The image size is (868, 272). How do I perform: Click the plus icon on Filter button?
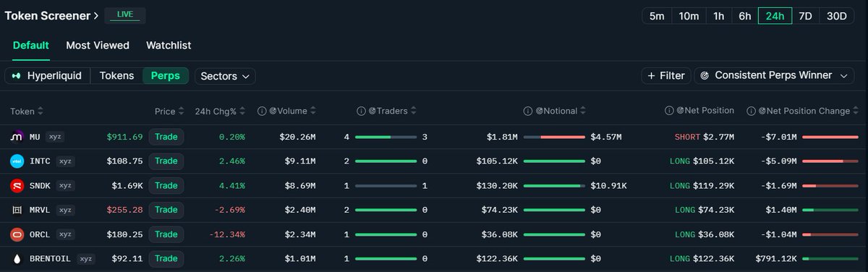[x=651, y=75]
